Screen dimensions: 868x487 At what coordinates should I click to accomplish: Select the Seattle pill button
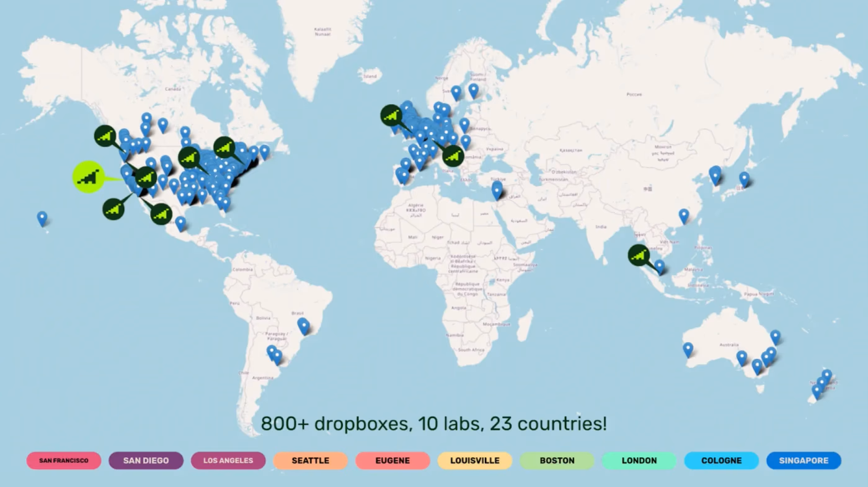click(310, 460)
